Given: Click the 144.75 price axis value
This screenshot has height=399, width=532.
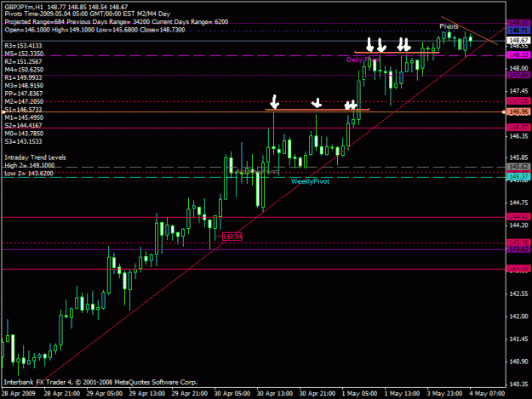Looking at the screenshot, I should [x=518, y=202].
